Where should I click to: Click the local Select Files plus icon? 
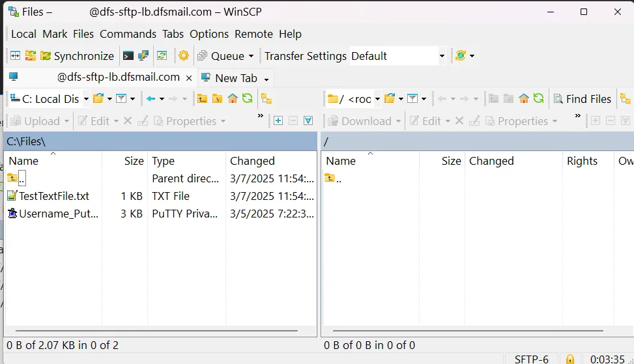(278, 121)
